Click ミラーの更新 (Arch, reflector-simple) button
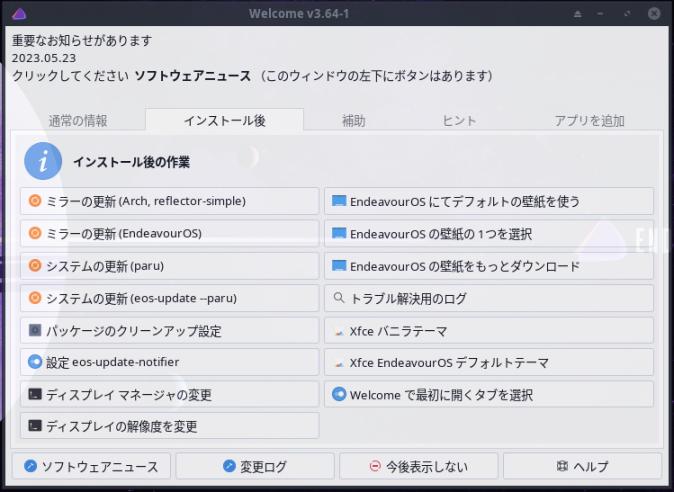Image resolution: width=674 pixels, height=492 pixels. pyautogui.click(x=170, y=201)
